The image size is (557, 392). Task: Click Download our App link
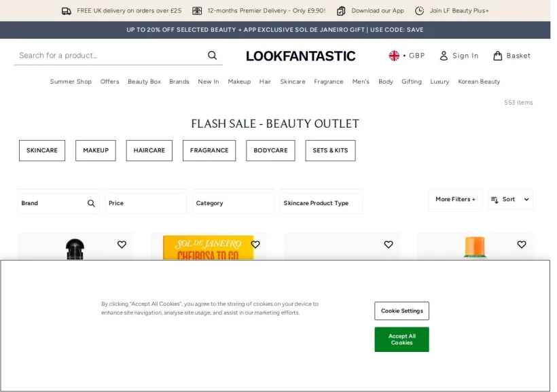point(378,11)
